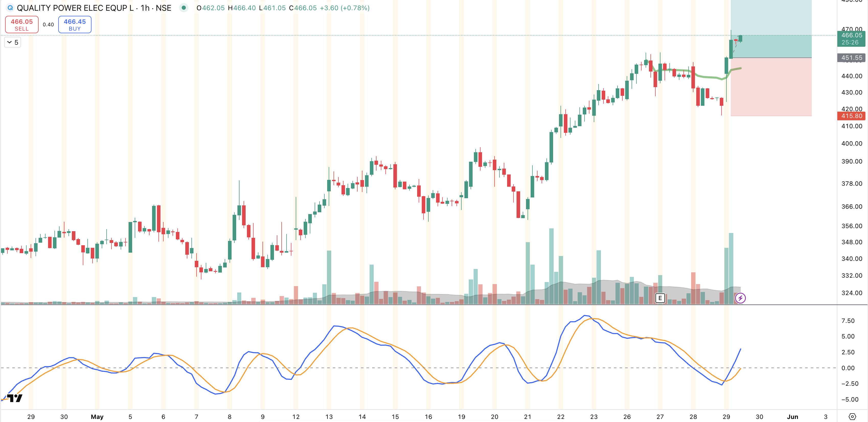Viewport: 868px width, 422px height.
Task: Click the 415.80 stop price label
Action: pyautogui.click(x=851, y=116)
